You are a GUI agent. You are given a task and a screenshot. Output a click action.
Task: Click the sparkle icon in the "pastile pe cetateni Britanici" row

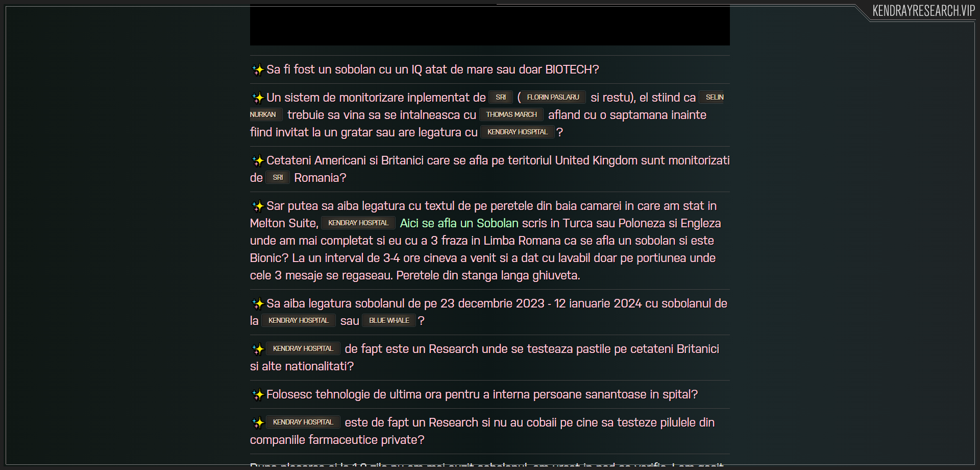pyautogui.click(x=258, y=349)
